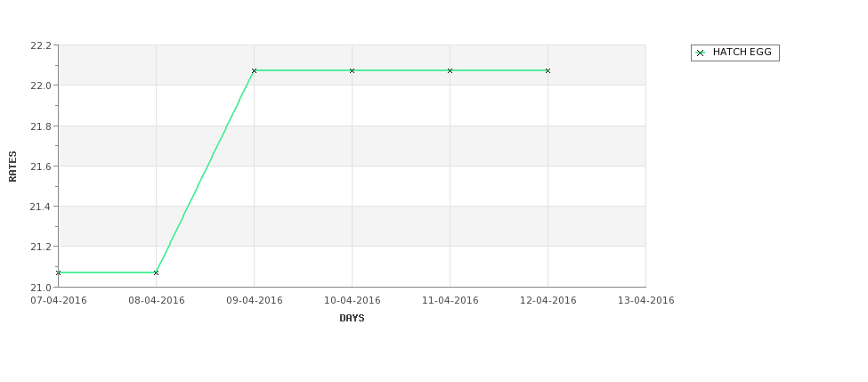
Task: Click the DAYS x-axis title
Action: (352, 318)
